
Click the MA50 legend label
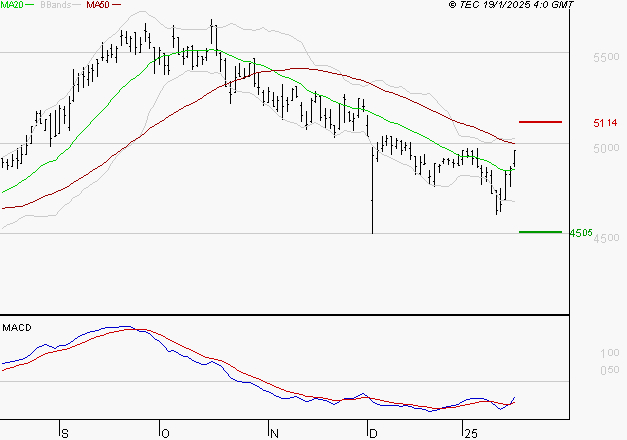coord(98,5)
